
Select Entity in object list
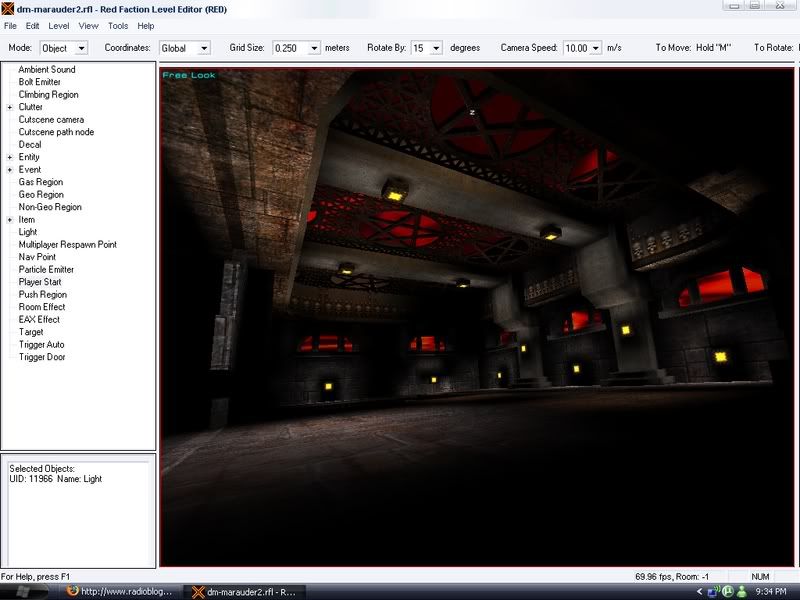click(x=29, y=157)
